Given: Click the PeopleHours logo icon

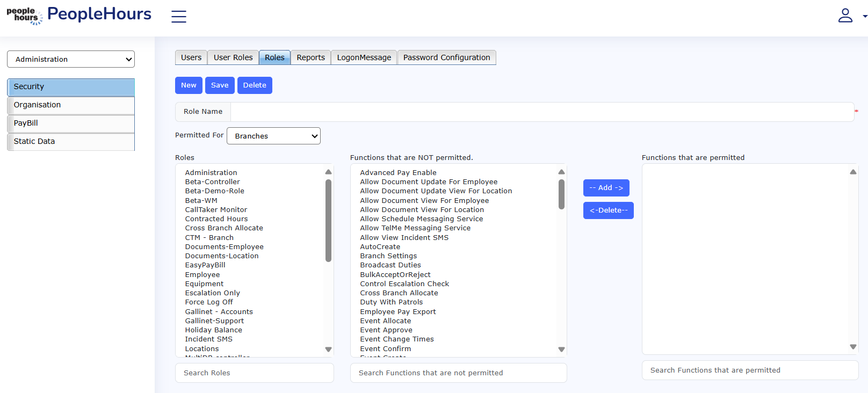Looking at the screenshot, I should pos(25,16).
